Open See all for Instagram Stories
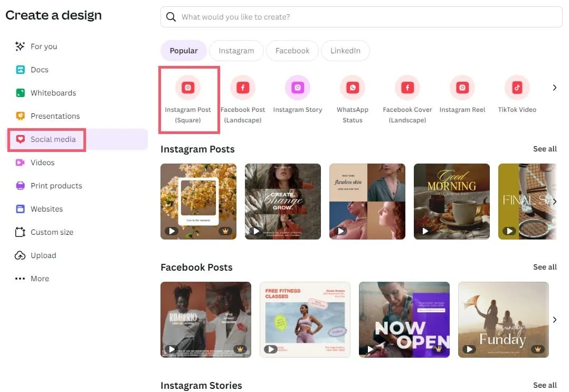Image resolution: width=569 pixels, height=392 pixels. click(545, 385)
